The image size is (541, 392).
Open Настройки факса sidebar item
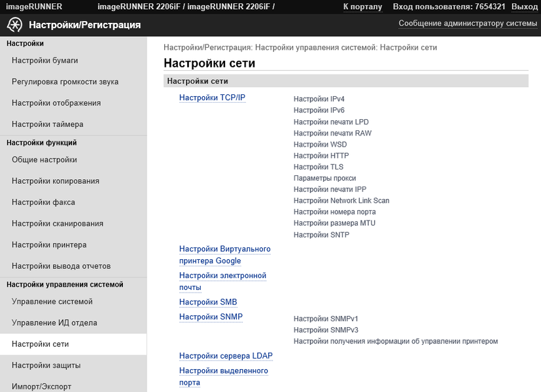pos(43,202)
